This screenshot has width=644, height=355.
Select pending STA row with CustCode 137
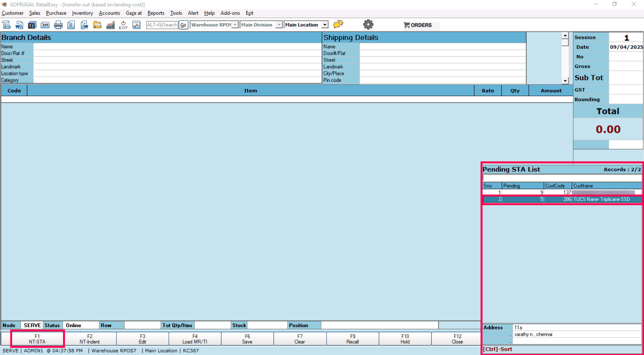[x=562, y=193]
